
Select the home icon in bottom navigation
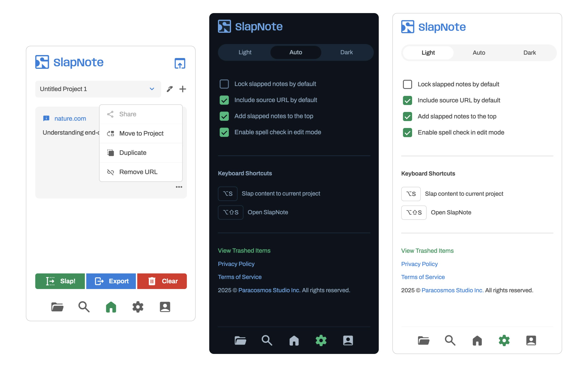[x=111, y=307]
